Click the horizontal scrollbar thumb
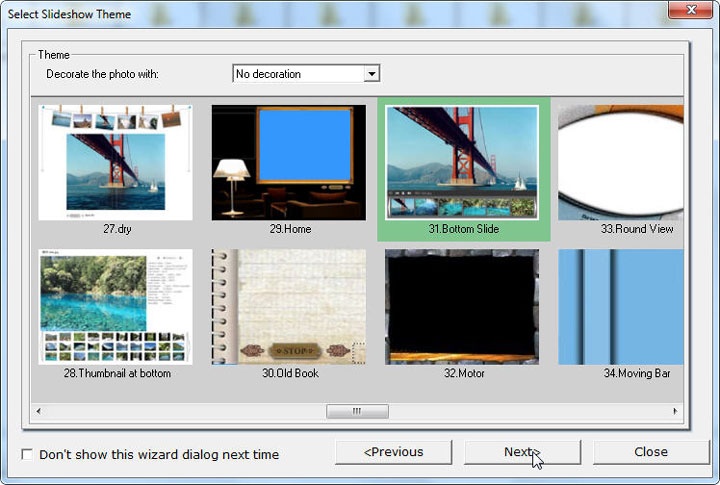 pyautogui.click(x=357, y=411)
